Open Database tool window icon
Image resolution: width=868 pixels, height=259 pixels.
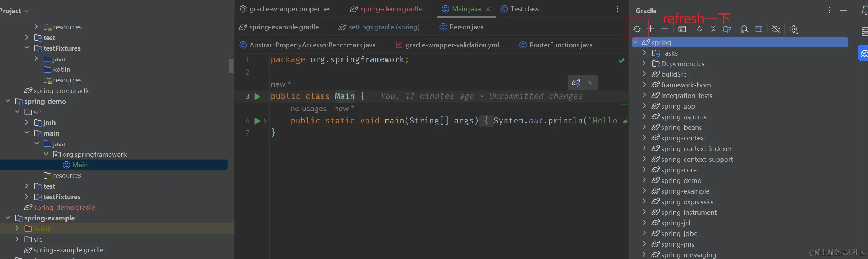[864, 32]
